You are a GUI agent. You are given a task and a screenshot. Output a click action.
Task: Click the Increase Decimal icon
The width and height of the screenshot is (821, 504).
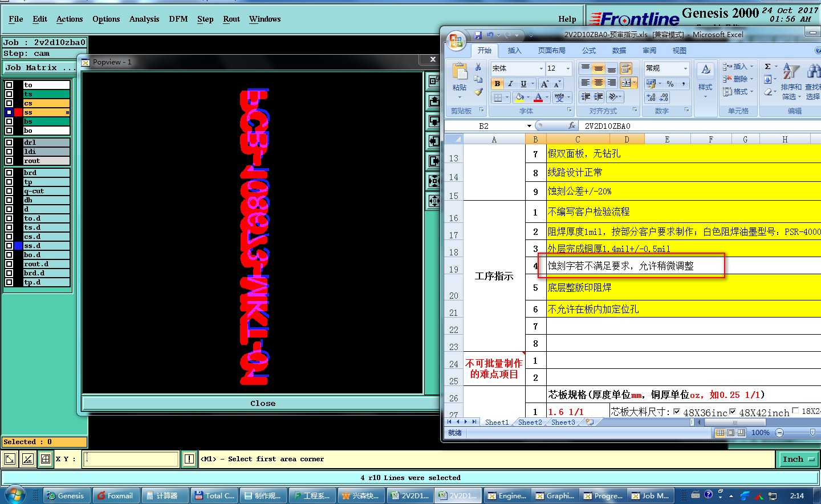tap(651, 97)
